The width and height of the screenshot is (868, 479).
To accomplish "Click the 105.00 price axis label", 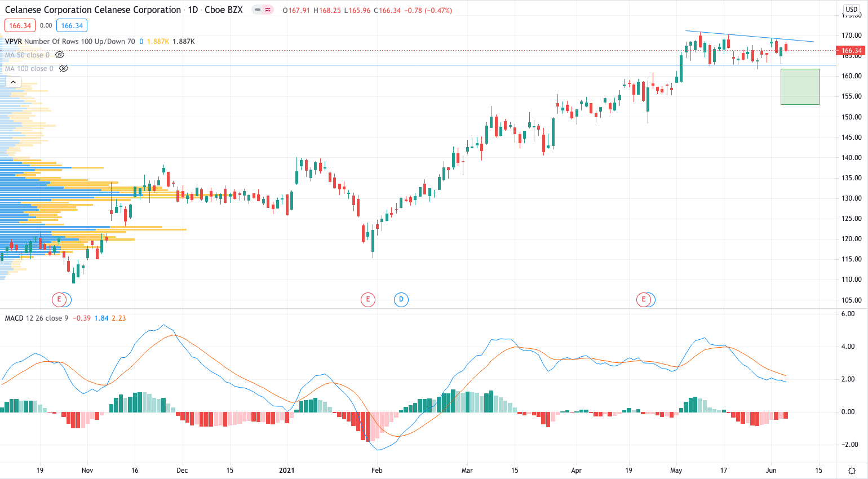I will point(852,300).
